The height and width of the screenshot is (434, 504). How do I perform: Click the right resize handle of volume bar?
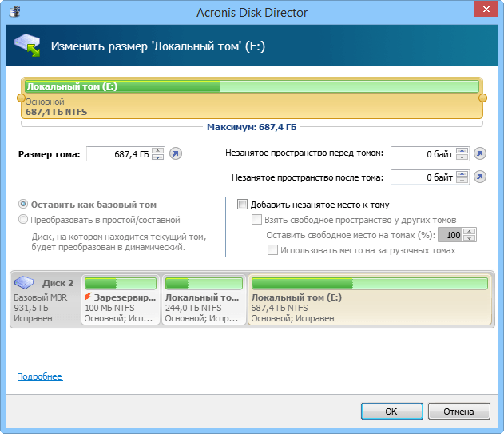click(482, 98)
